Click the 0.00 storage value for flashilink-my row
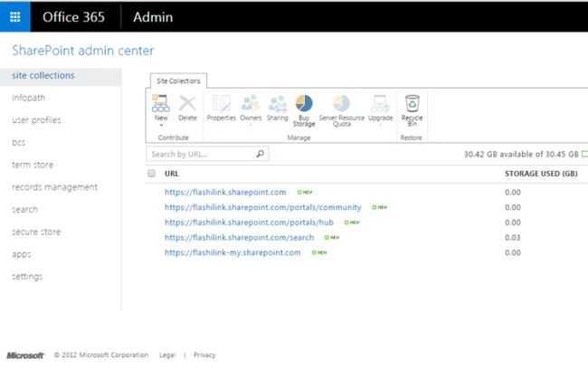 (513, 252)
